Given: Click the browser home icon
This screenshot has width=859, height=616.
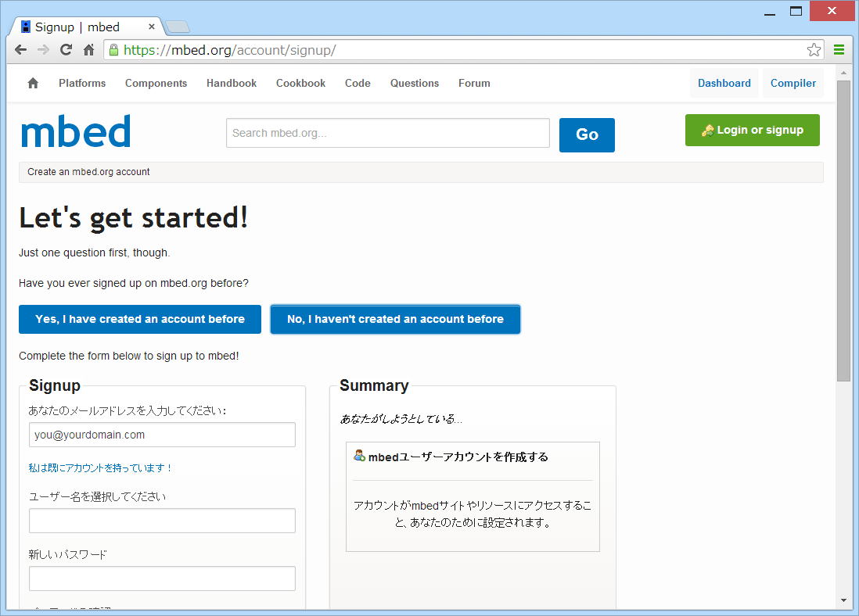Looking at the screenshot, I should pos(88,50).
